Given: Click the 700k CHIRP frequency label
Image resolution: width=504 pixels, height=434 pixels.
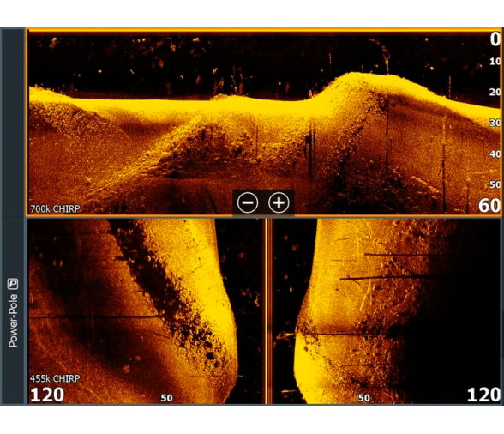Looking at the screenshot, I should [x=55, y=208].
